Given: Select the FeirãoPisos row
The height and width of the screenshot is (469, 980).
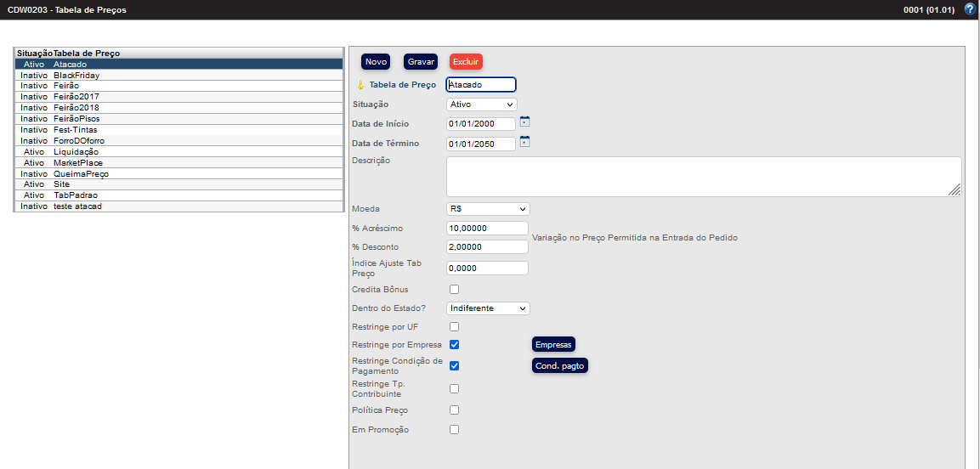Looking at the screenshot, I should [178, 119].
